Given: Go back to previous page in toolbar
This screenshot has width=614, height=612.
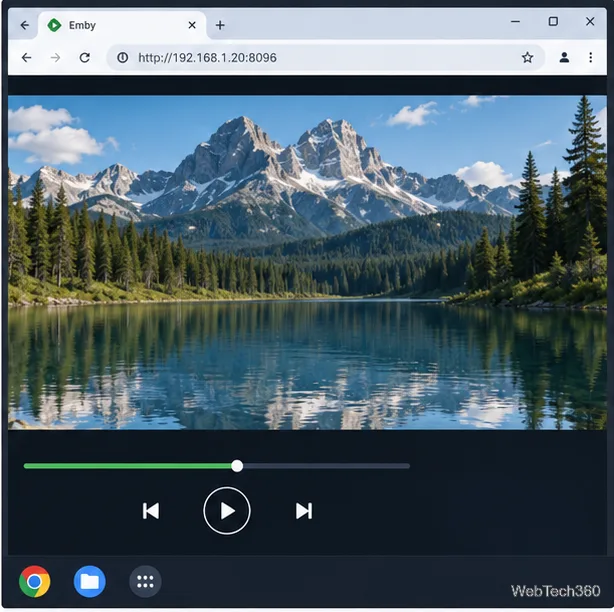Looking at the screenshot, I should (27, 58).
